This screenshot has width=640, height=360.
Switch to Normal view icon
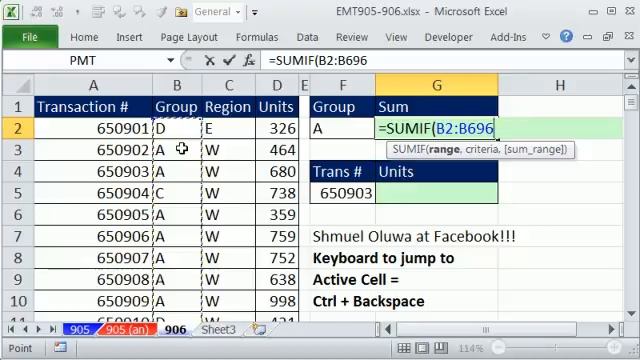point(404,348)
